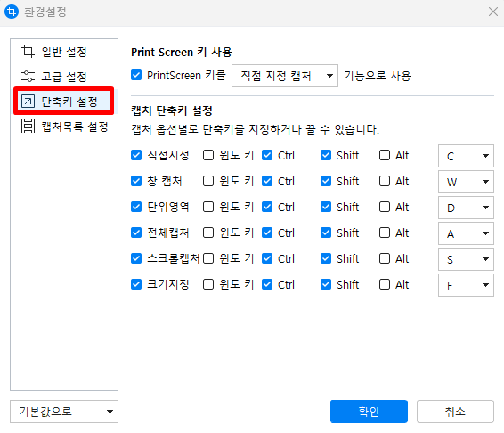The height and width of the screenshot is (433, 504).
Task: Disable the 단위영역 shortcut checkbox
Action: 136,207
